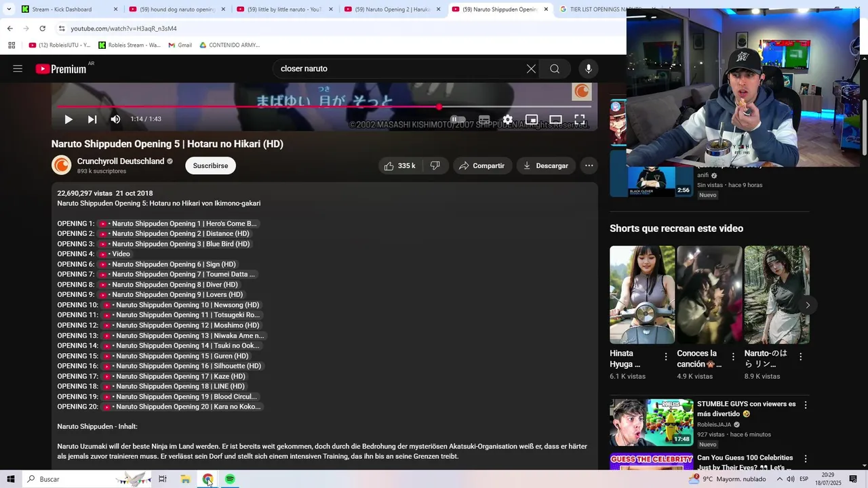
Task: Clear the search query text
Action: [531, 68]
